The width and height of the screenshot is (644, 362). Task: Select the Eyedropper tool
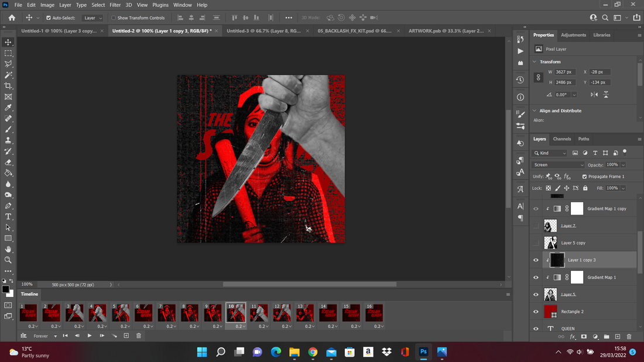tap(8, 108)
